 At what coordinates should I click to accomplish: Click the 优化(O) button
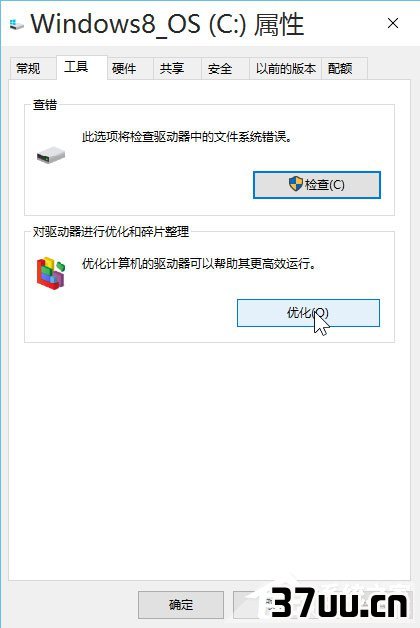point(308,313)
